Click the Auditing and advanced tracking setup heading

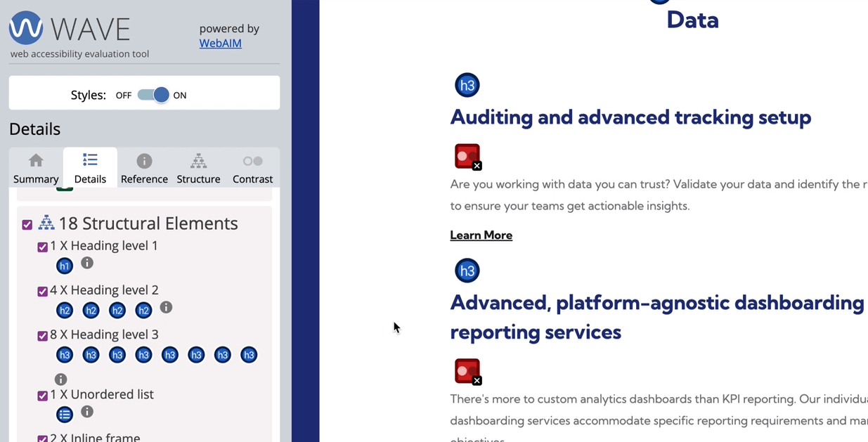[x=630, y=117]
